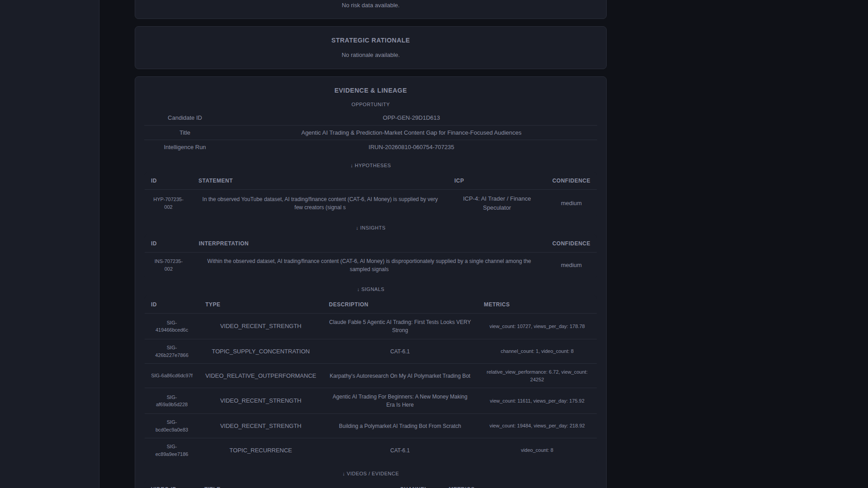Open signal SIG-ec89a9ee7186
868x488 pixels.
(171, 450)
